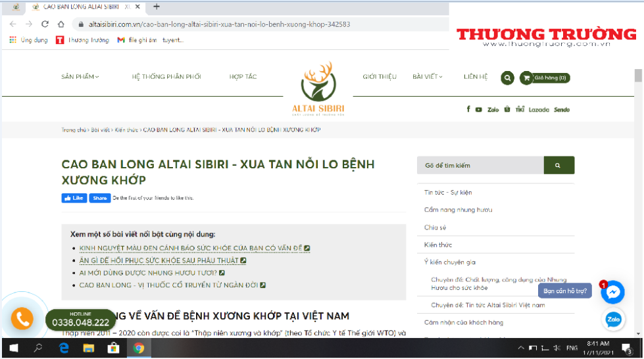The height and width of the screenshot is (359, 644).
Task: Open Kiến thức category in sidebar
Action: [x=438, y=245]
